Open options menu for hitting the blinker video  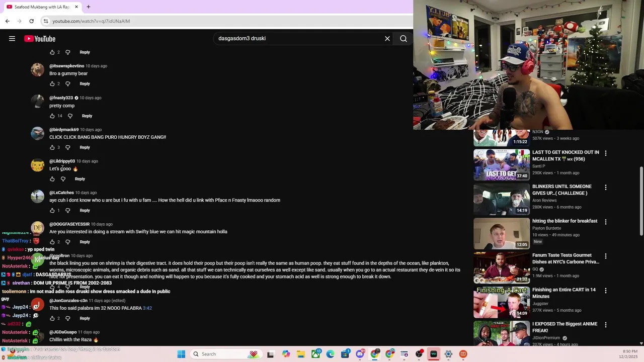tap(605, 222)
